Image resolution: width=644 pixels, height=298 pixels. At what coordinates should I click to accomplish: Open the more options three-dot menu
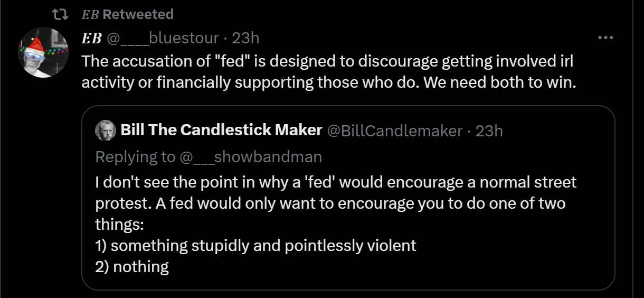click(x=605, y=38)
